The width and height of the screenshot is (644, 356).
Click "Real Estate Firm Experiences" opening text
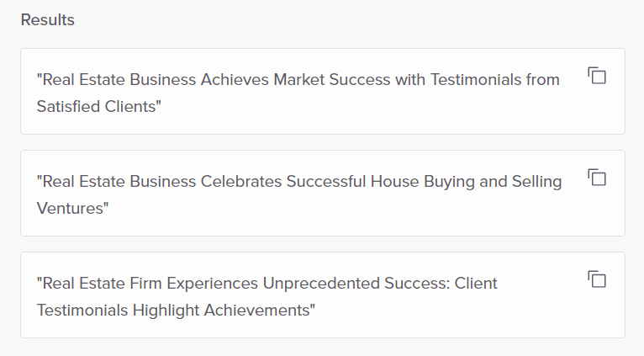150,284
